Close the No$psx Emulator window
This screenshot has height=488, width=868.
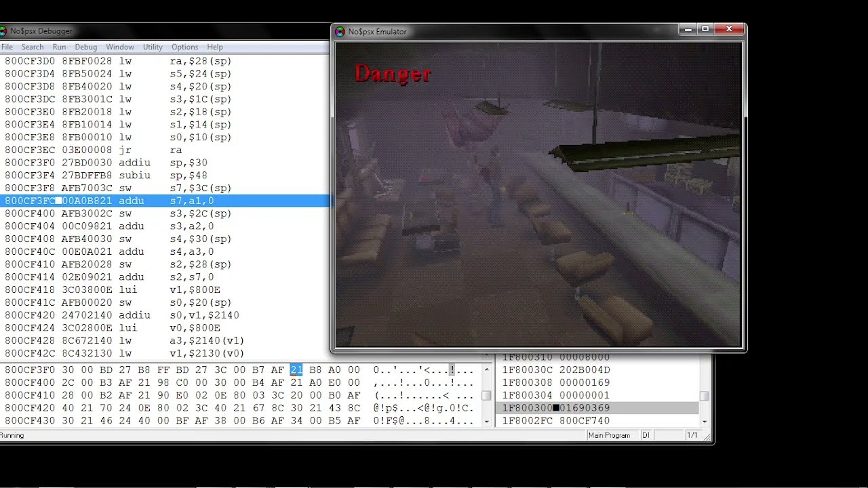pos(729,29)
